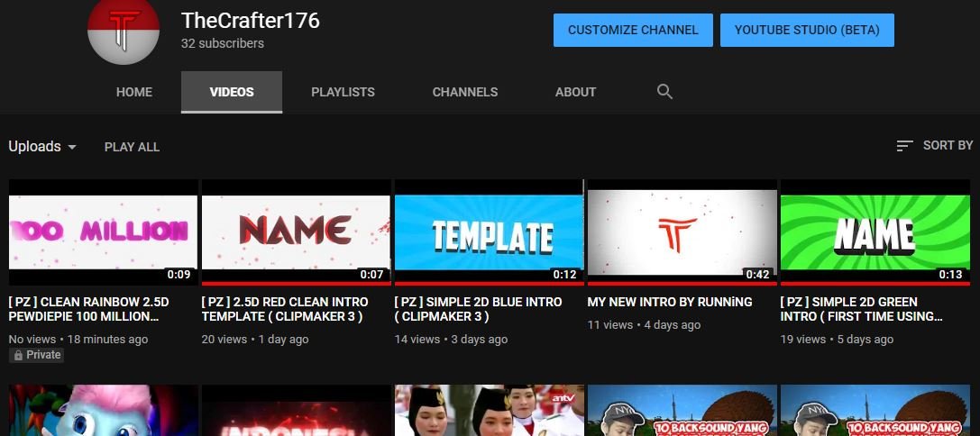Image resolution: width=980 pixels, height=436 pixels.
Task: Go to the CHANNELS tab
Action: (465, 92)
